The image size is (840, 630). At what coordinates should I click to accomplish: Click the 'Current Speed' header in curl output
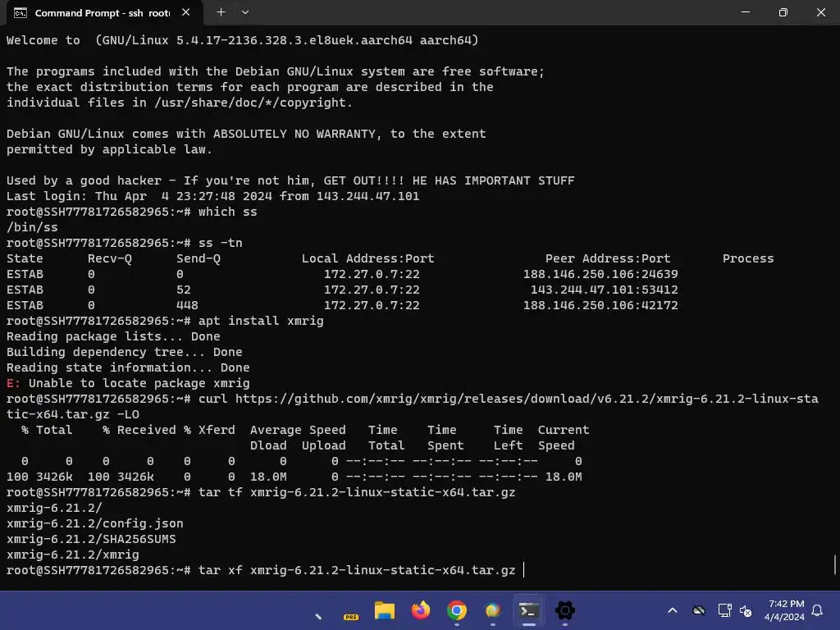pyautogui.click(x=564, y=437)
